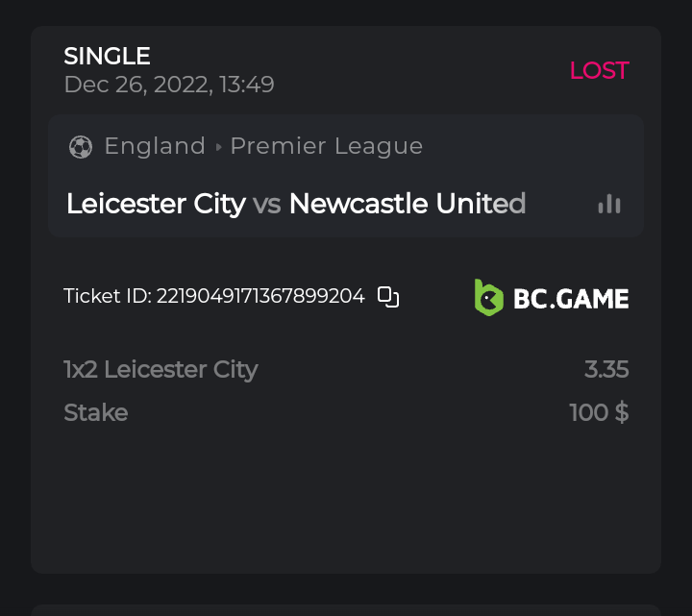This screenshot has width=692, height=616.
Task: Click the next bet card peeking below
Action: click(346, 610)
